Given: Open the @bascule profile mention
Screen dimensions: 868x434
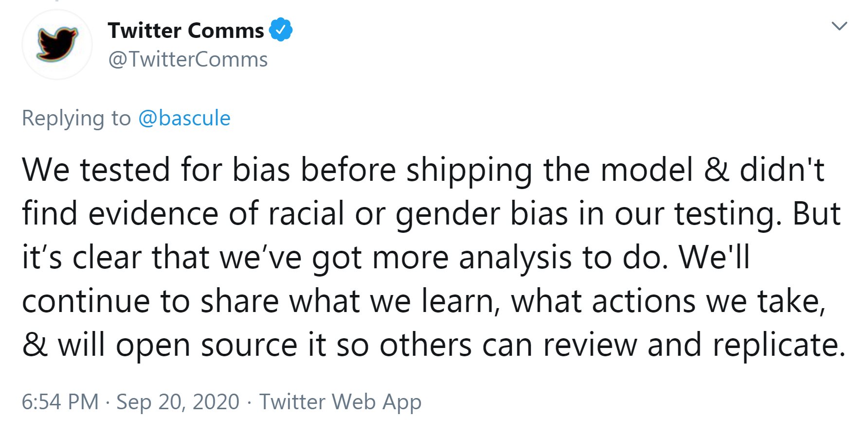Looking at the screenshot, I should (x=184, y=118).
